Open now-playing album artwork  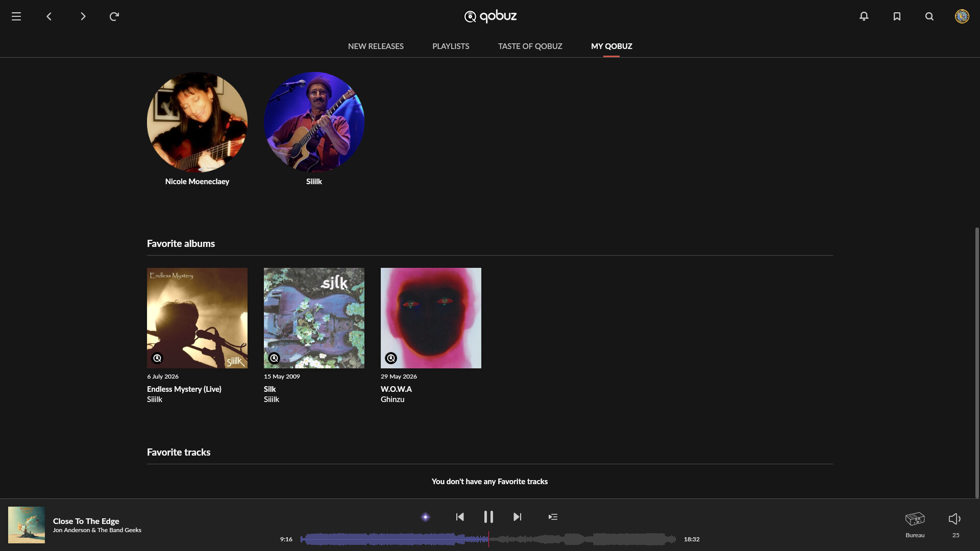pyautogui.click(x=27, y=525)
